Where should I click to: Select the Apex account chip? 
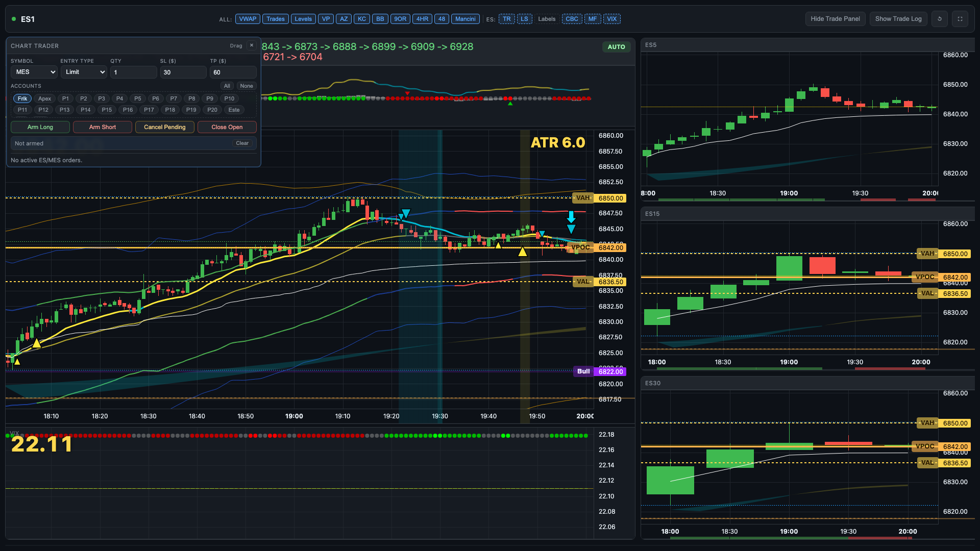tap(44, 98)
